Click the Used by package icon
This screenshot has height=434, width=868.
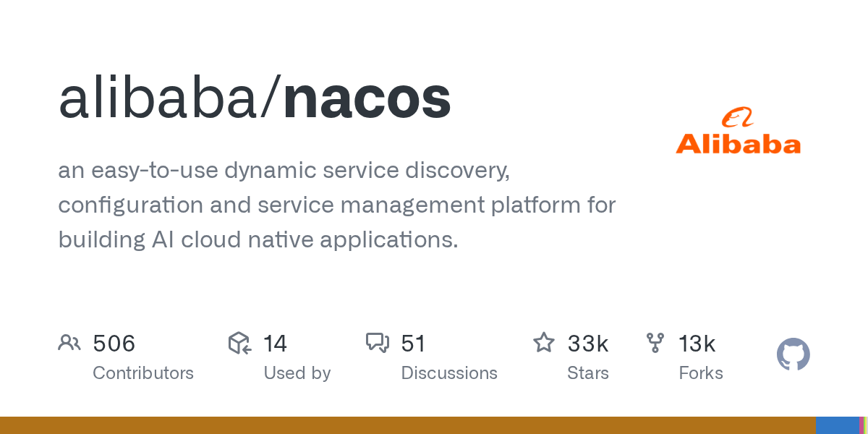(x=239, y=343)
